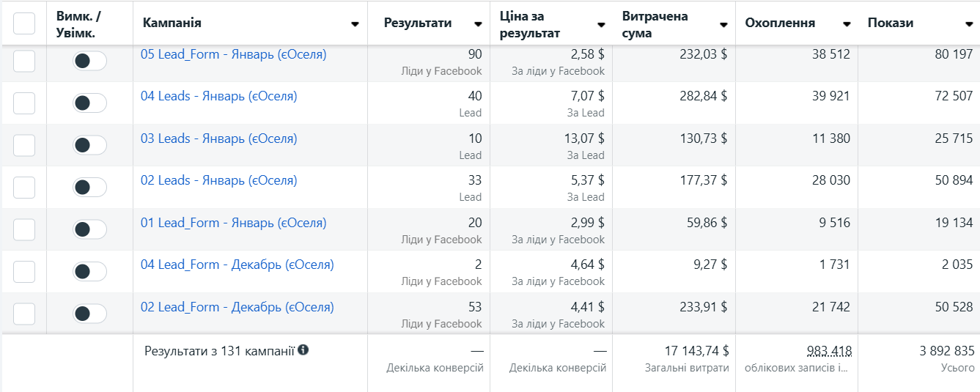Open Покази column dropdown arrow
The width and height of the screenshot is (980, 392).
pyautogui.click(x=969, y=24)
